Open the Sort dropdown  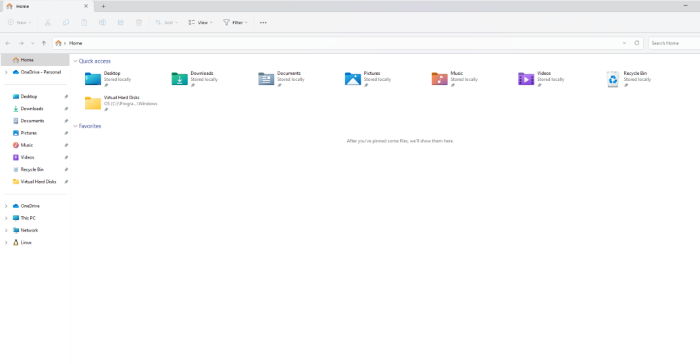[x=166, y=22]
